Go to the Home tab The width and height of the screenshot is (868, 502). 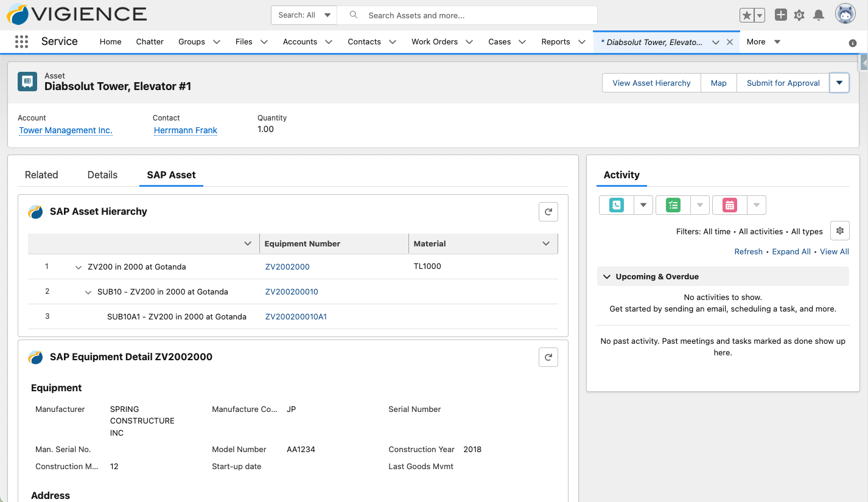(x=111, y=42)
